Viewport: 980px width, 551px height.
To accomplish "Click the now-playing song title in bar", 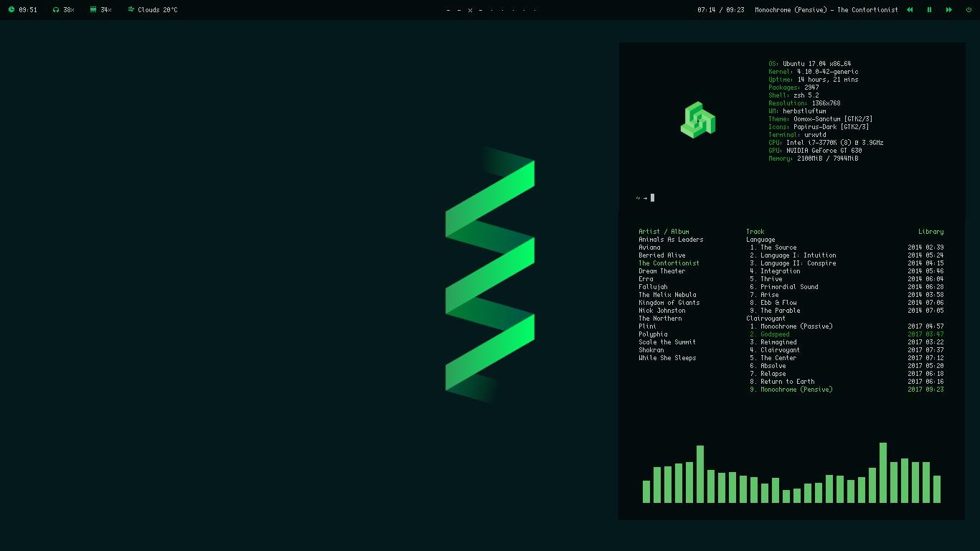I will 826,10.
